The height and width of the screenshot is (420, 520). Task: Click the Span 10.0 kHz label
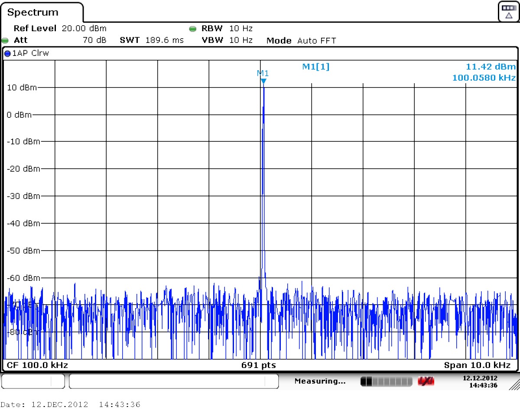point(477,365)
